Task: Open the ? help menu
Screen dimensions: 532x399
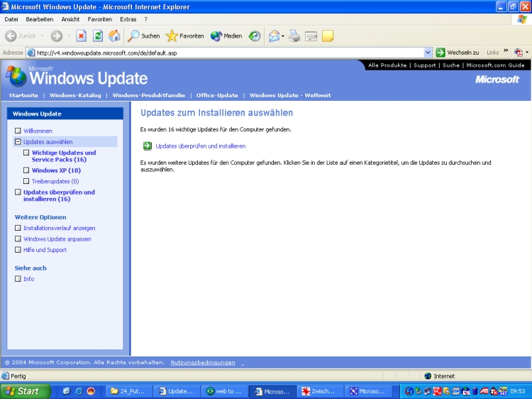Action: tap(146, 19)
